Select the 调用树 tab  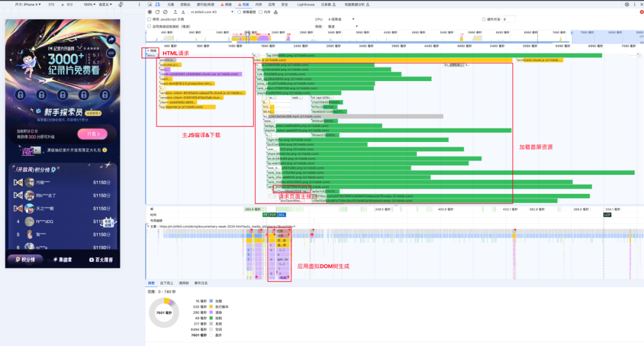pos(184,283)
